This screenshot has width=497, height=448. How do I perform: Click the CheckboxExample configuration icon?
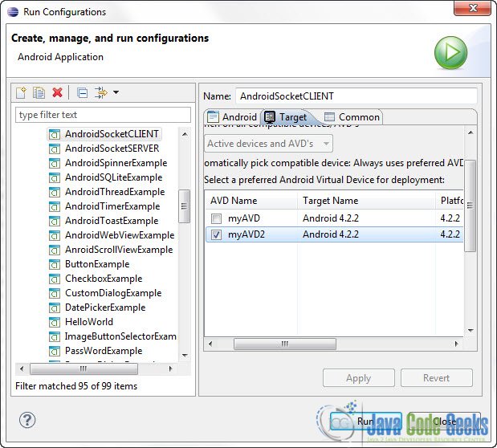[x=55, y=279]
